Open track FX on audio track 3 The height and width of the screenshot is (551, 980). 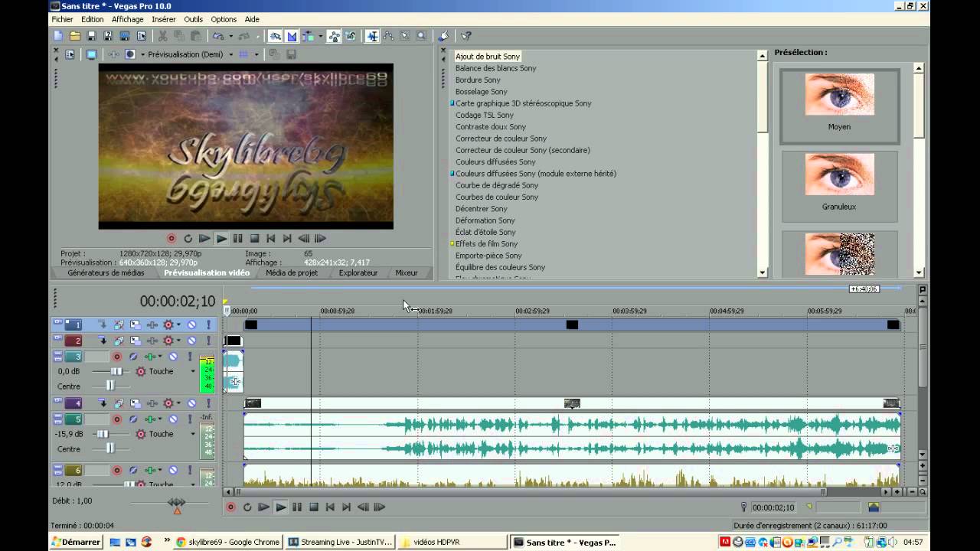pos(150,357)
